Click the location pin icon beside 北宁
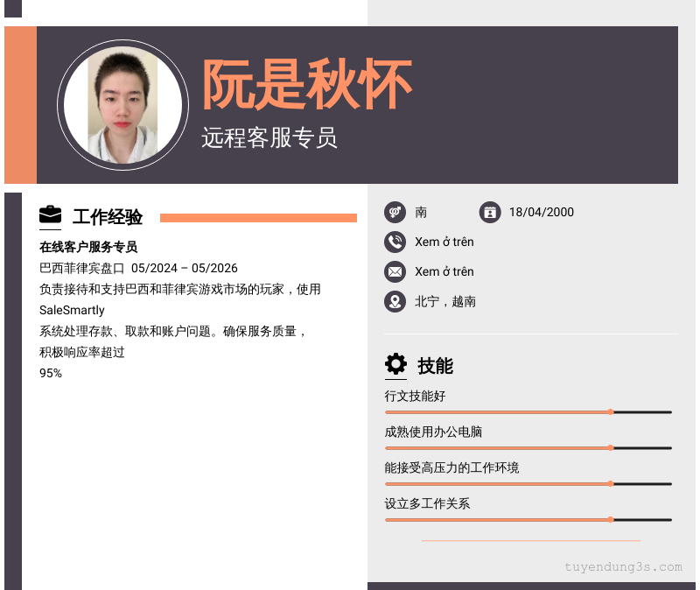 pos(395,302)
